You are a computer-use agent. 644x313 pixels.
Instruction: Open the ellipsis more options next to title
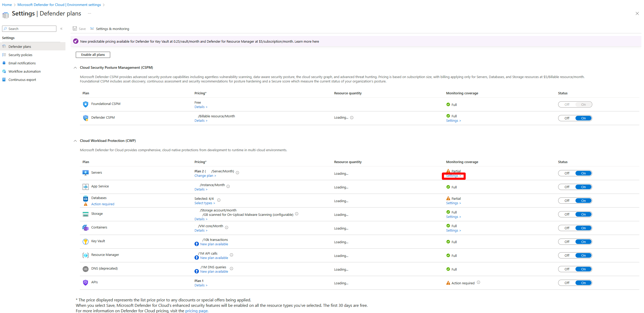coord(89,13)
